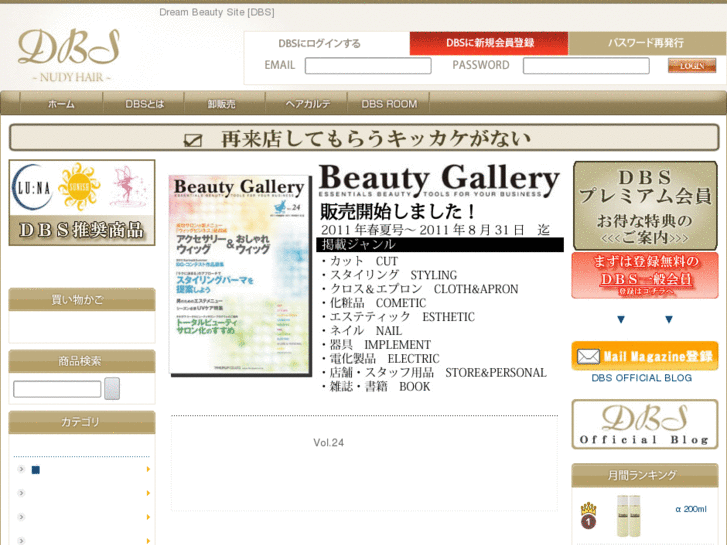This screenshot has width=727, height=545.
Task: Open the 卸販売 navigation item
Action: click(x=222, y=104)
